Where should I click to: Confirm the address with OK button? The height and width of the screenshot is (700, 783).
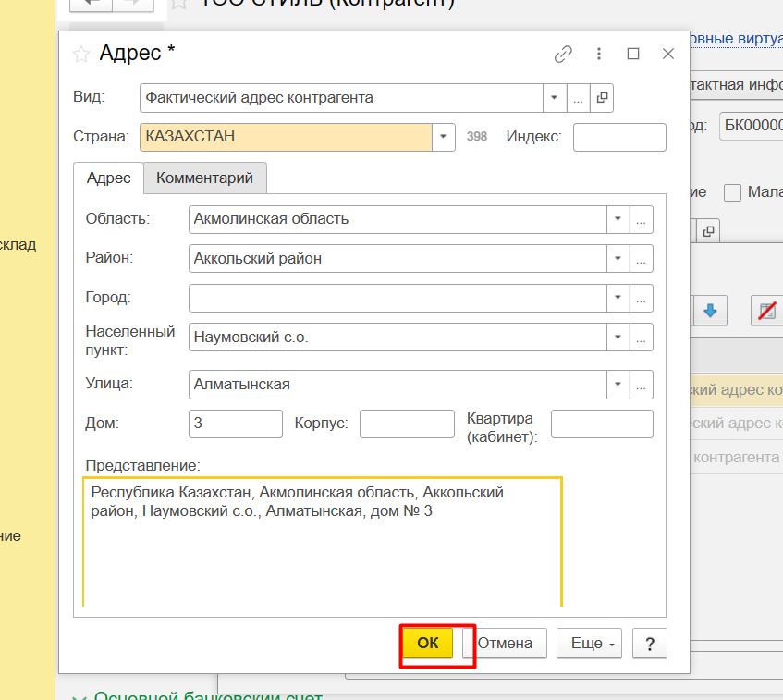coord(428,644)
